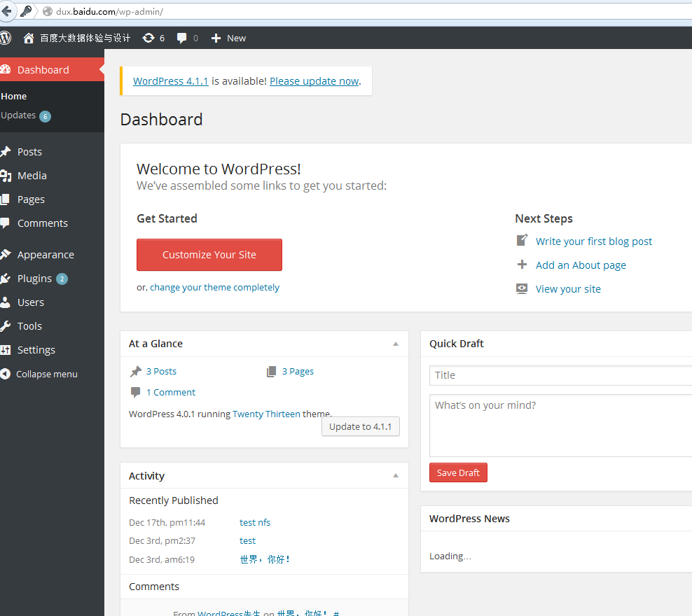Open the Pages menu label
This screenshot has width=692, height=616.
(x=31, y=199)
